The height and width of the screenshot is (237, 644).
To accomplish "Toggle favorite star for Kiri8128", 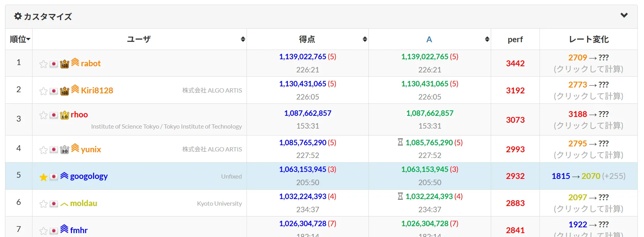I will coord(43,91).
